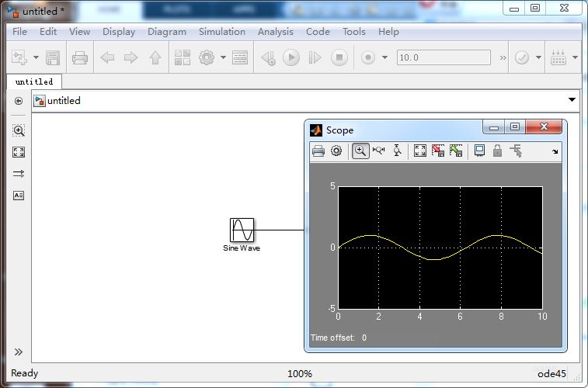The height and width of the screenshot is (388, 588).
Task: Run the simulation with play button
Action: pyautogui.click(x=291, y=57)
